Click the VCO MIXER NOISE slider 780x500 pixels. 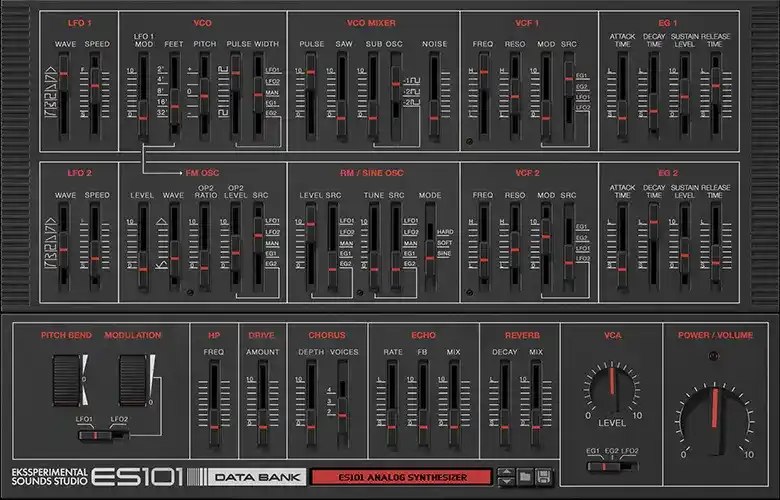434,96
